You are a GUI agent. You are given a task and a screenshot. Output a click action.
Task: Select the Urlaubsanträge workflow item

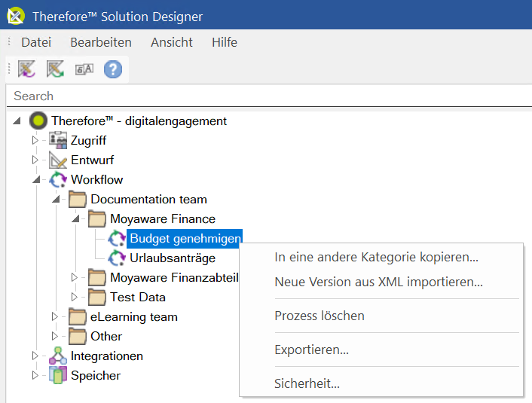pos(173,258)
